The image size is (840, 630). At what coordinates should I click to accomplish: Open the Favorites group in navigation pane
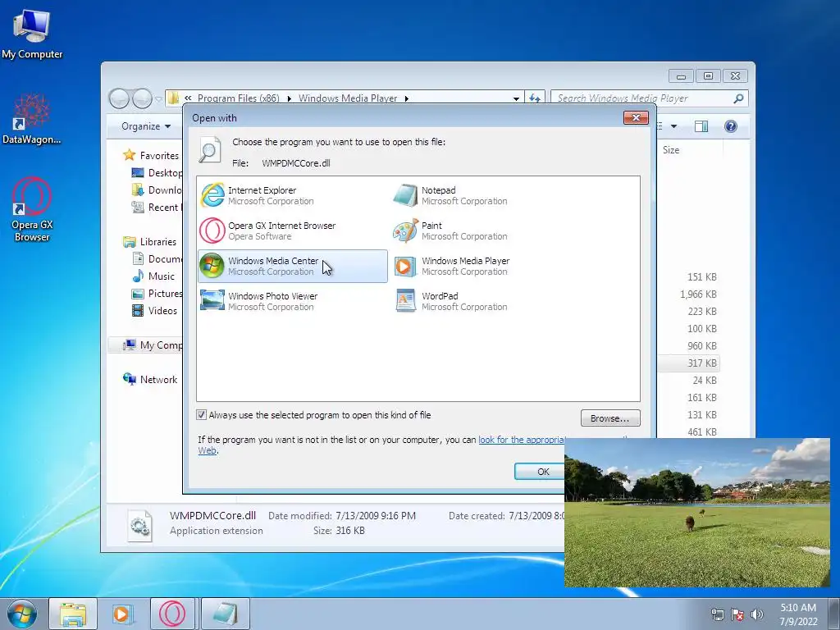click(151, 155)
